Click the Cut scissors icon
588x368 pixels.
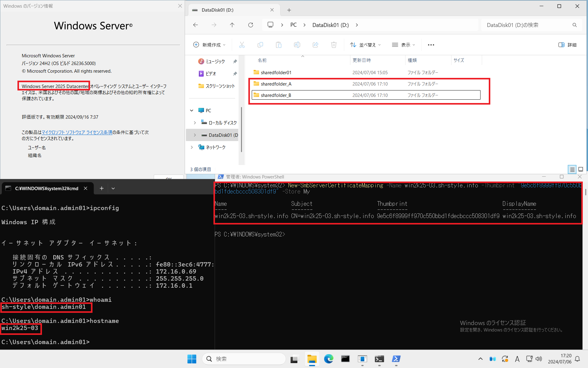[x=242, y=45]
